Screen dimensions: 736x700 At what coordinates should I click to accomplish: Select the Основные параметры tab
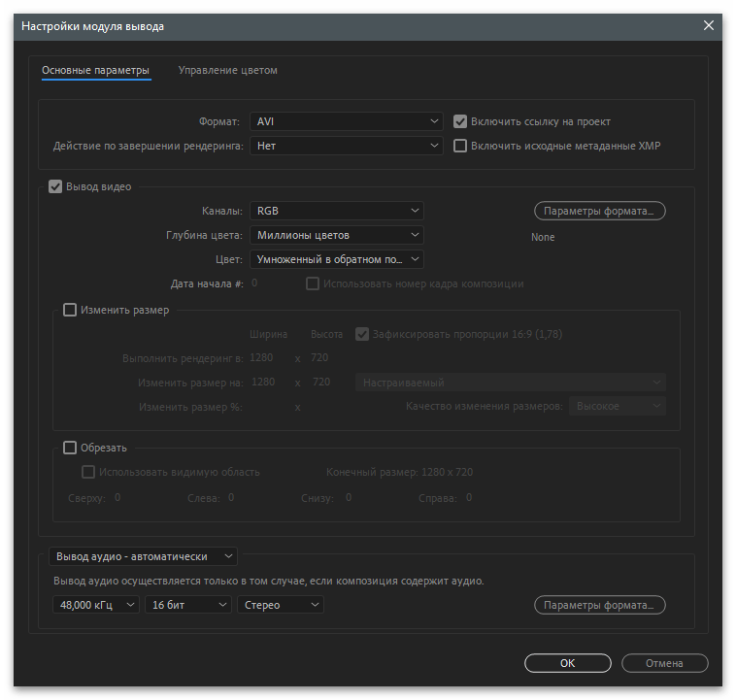(96, 71)
